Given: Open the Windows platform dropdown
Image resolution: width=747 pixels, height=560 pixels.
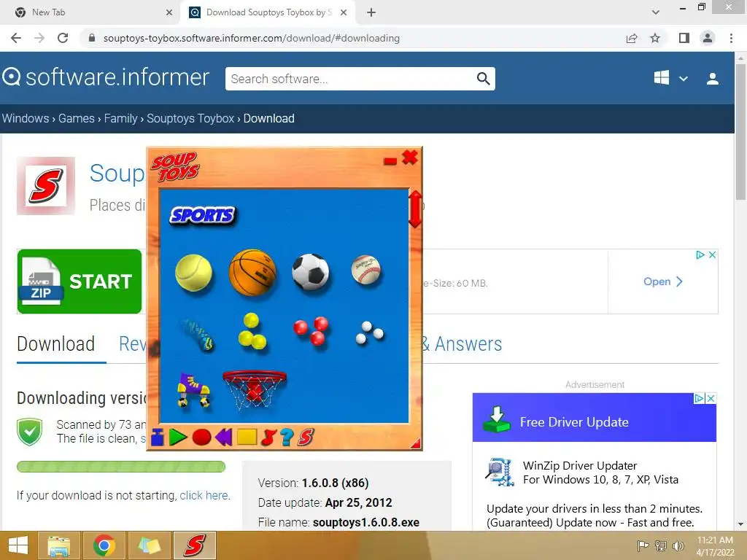Looking at the screenshot, I should click(x=671, y=78).
